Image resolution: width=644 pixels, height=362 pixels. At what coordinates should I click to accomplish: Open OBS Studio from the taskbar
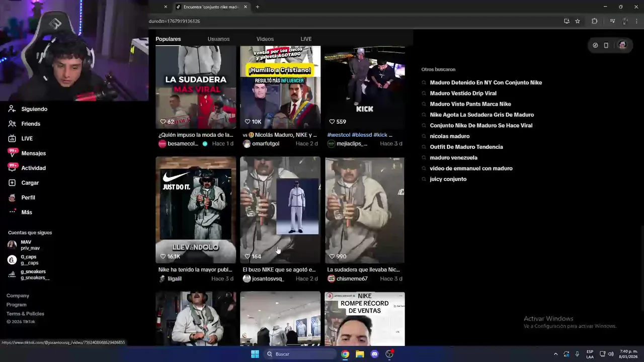tap(389, 354)
